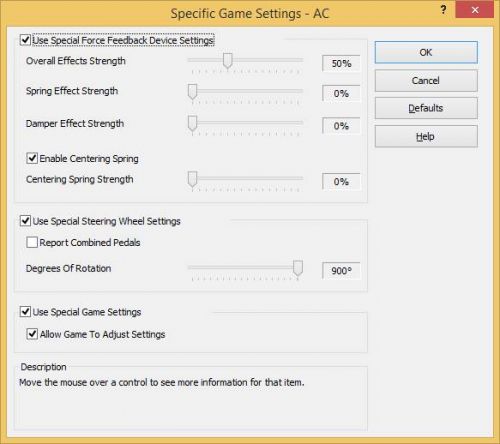Close the Specific Game Settings dialog
Image resolution: width=500 pixels, height=444 pixels.
tap(475, 10)
